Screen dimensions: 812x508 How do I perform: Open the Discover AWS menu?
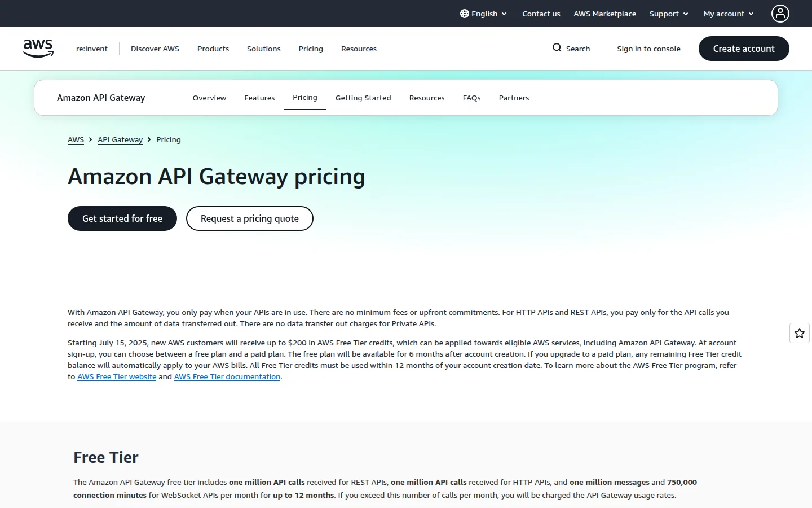[x=155, y=49]
